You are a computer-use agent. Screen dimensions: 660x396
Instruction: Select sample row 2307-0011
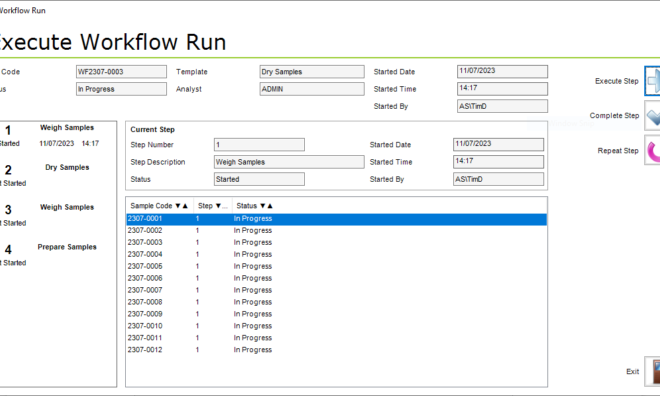pos(336,338)
